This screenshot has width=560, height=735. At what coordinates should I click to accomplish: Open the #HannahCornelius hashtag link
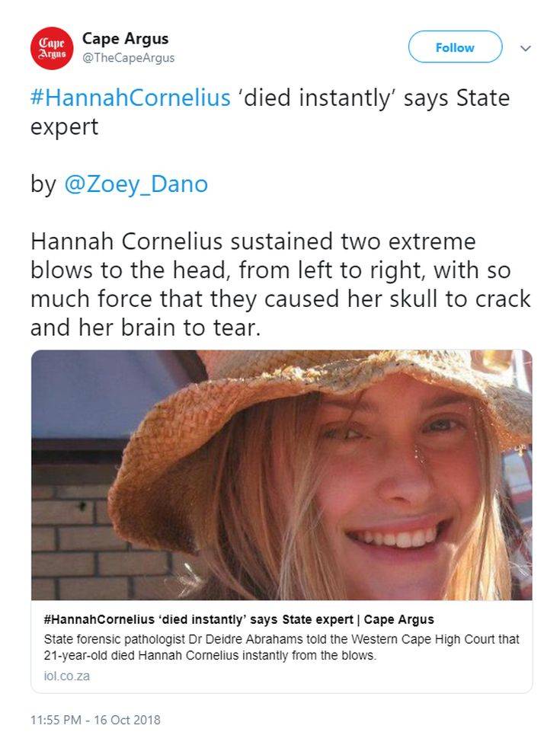click(130, 98)
